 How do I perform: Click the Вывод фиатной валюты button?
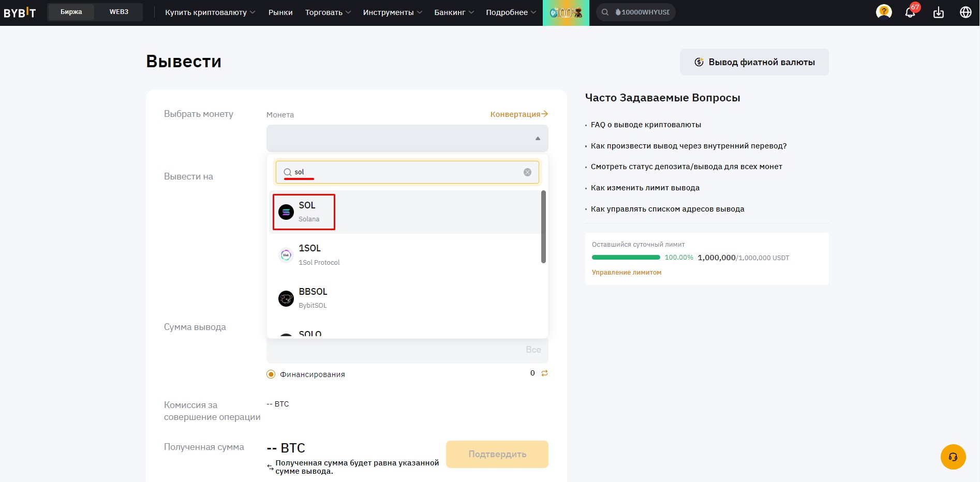pos(754,62)
